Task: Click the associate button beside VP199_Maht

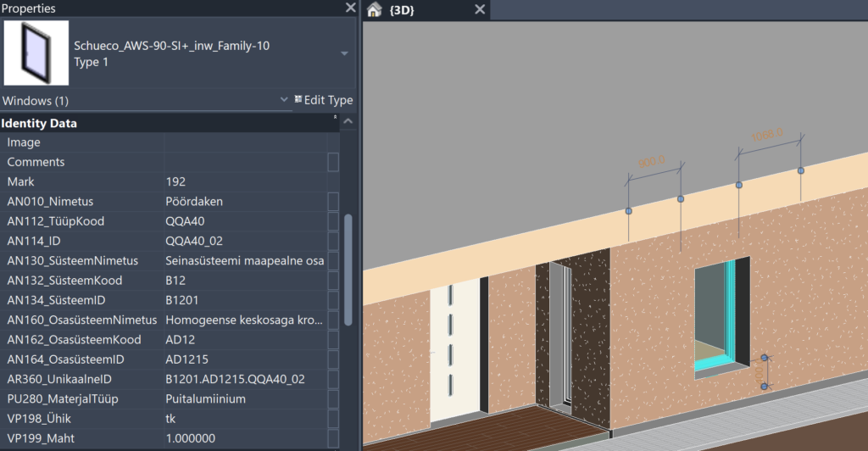Action: 333,439
